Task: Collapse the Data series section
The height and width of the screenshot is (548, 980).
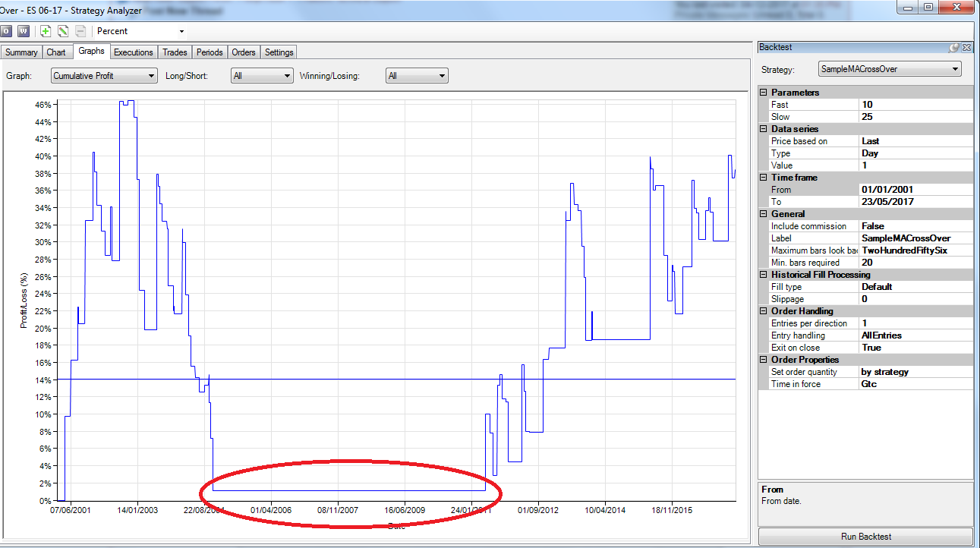Action: [x=764, y=129]
